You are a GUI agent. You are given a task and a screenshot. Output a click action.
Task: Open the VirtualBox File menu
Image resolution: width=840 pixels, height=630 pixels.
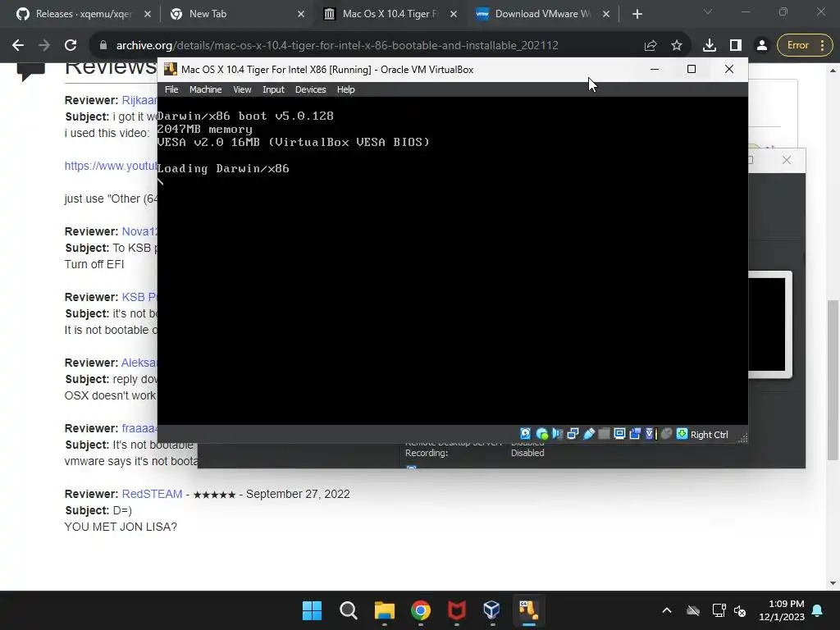171,89
